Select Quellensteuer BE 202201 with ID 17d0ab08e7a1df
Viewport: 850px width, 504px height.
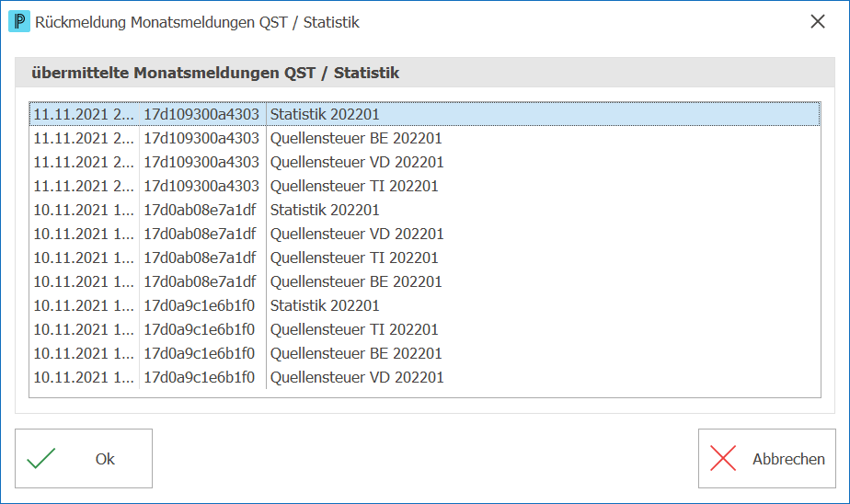pyautogui.click(x=424, y=281)
